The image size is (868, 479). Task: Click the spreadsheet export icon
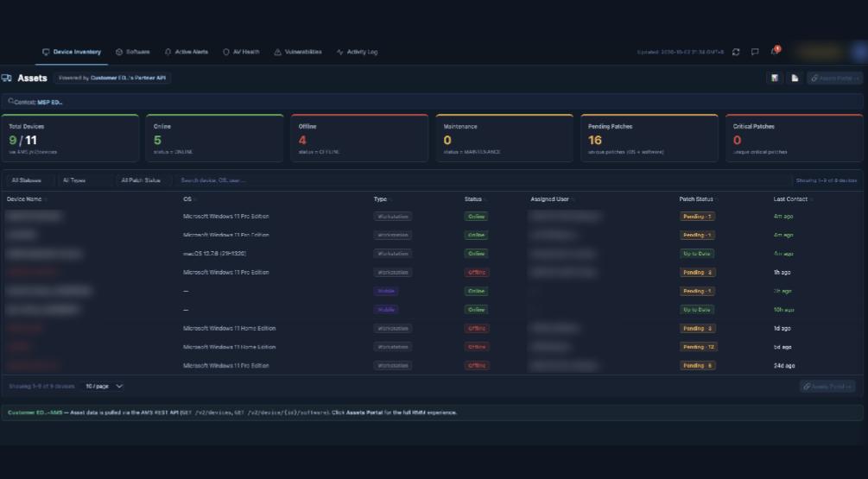[x=775, y=78]
